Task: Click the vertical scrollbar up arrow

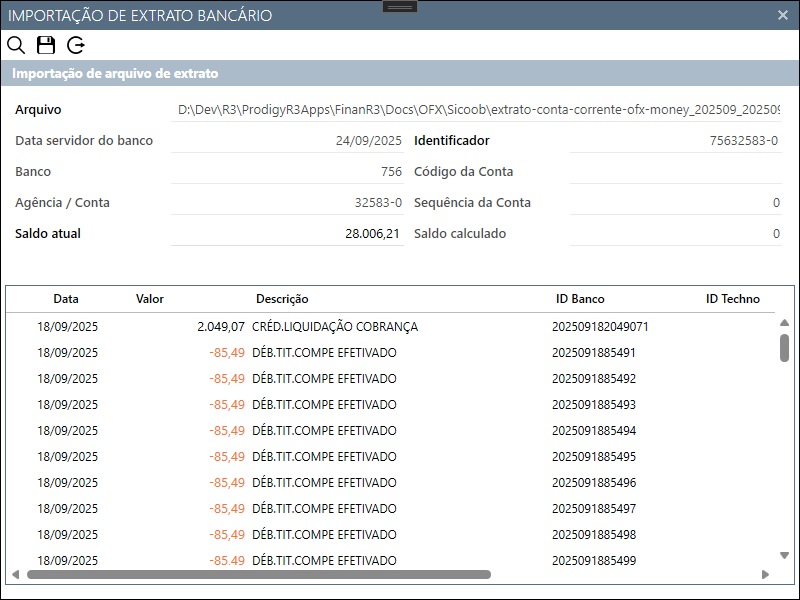Action: [785, 322]
